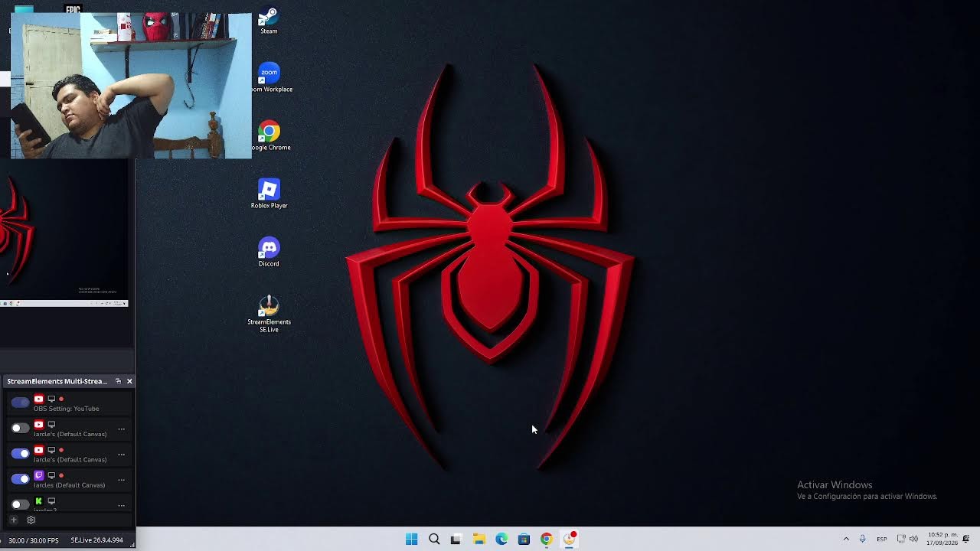Open File Explorer from the taskbar
Image resolution: width=980 pixels, height=551 pixels.
479,540
